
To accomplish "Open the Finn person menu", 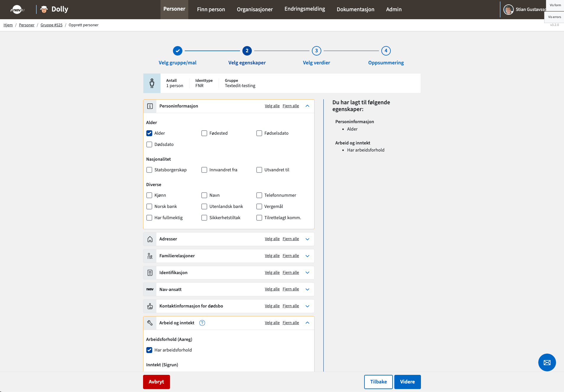I will point(211,9).
